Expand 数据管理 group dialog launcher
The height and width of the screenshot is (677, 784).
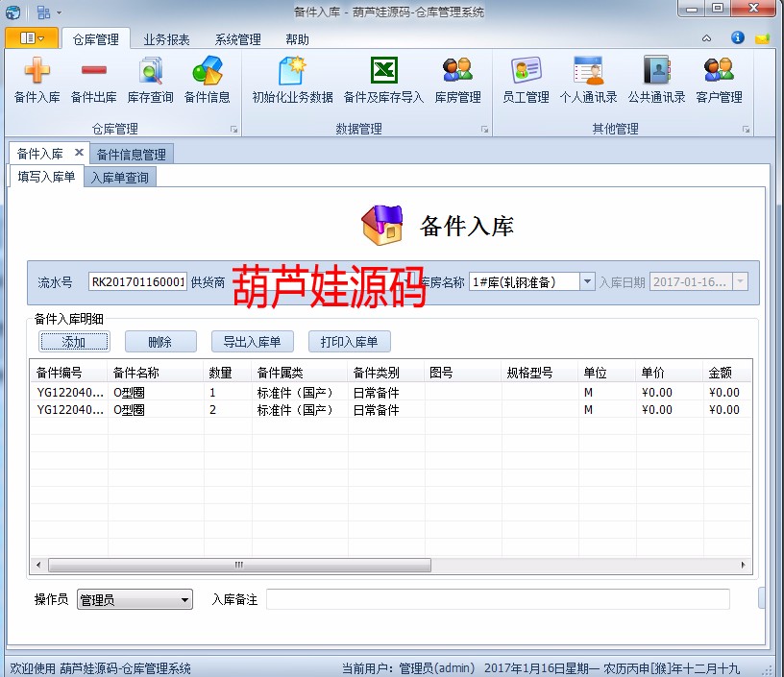(484, 130)
